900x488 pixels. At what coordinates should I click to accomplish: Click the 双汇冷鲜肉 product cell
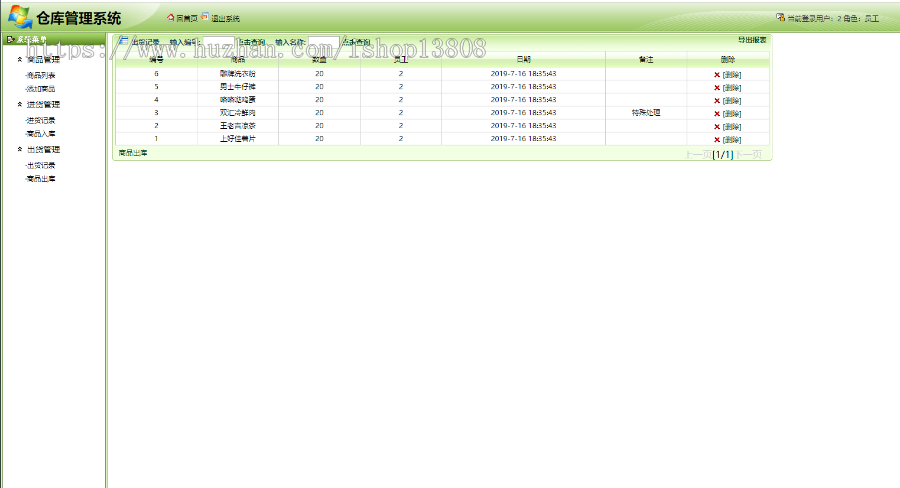click(x=238, y=113)
